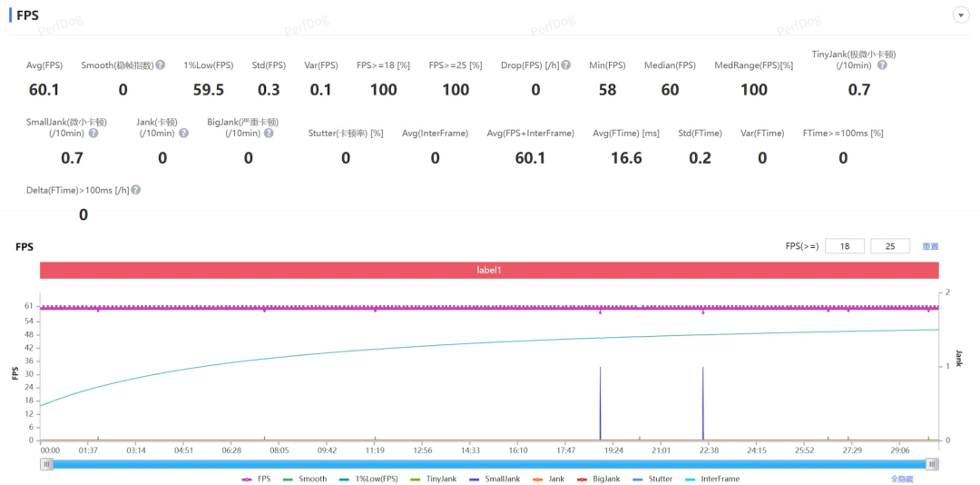
Task: Toggle 1%Low(FPS) series in legend
Action: [367, 479]
